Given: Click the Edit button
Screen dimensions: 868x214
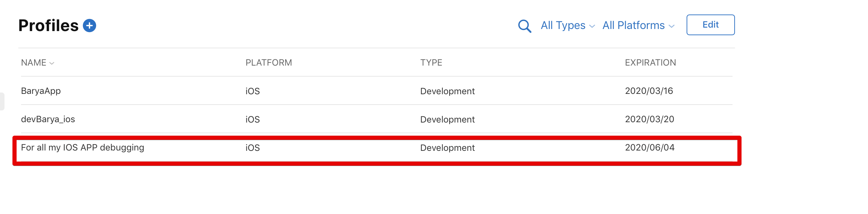Looking at the screenshot, I should pyautogui.click(x=710, y=25).
